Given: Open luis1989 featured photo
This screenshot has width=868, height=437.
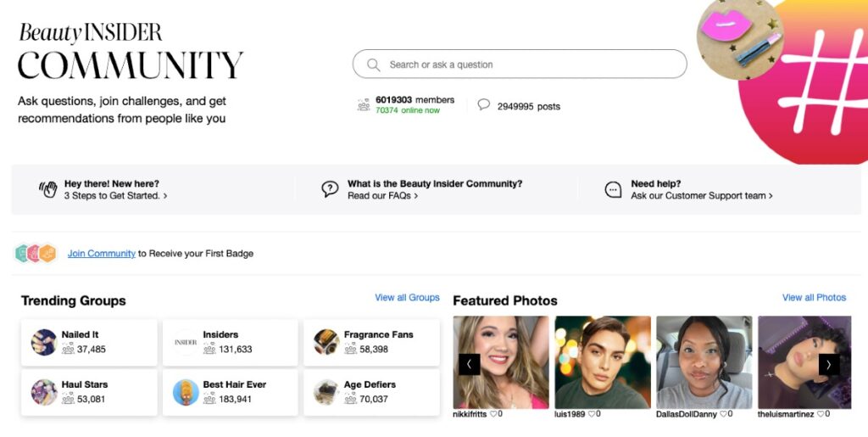Looking at the screenshot, I should click(603, 362).
